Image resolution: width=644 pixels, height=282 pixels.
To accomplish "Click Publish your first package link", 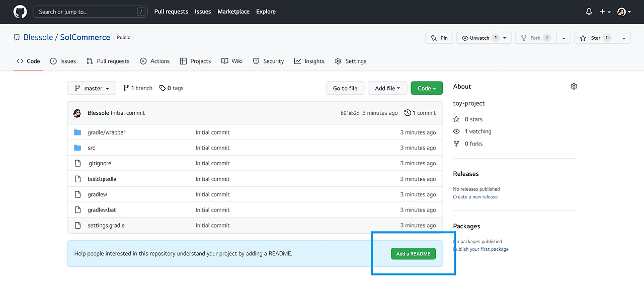I will (x=481, y=249).
